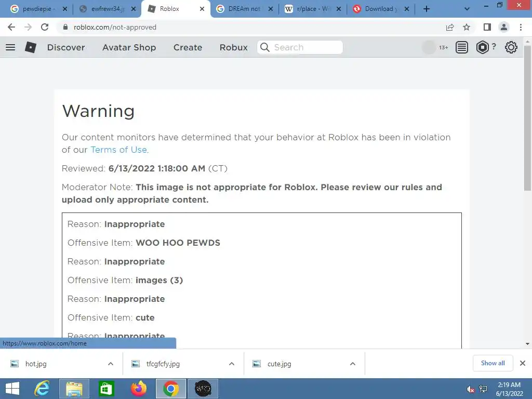Click the scrollbar down arrow

point(527,344)
